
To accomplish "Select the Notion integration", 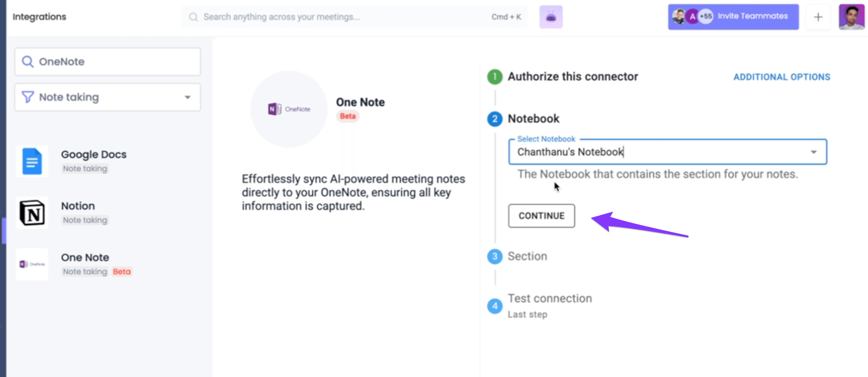I will tap(108, 212).
